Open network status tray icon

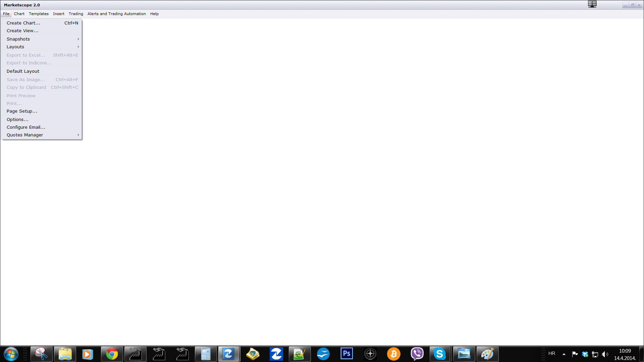[x=595, y=354]
